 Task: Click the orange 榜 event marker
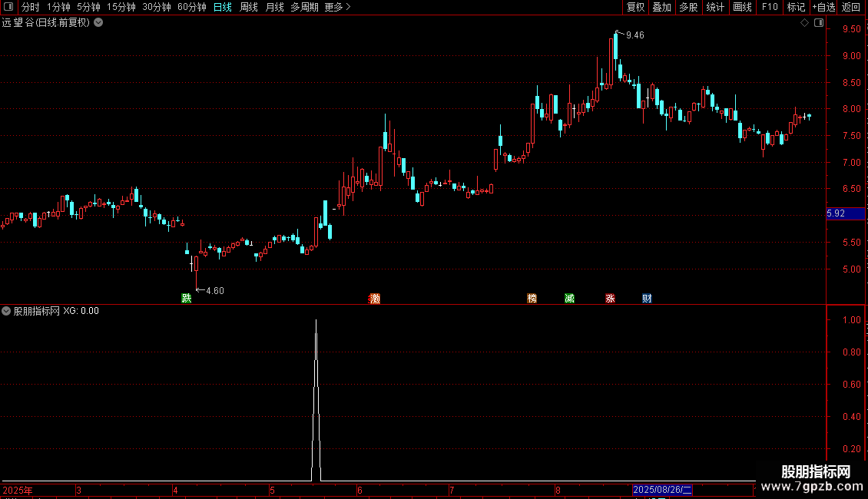click(x=532, y=299)
